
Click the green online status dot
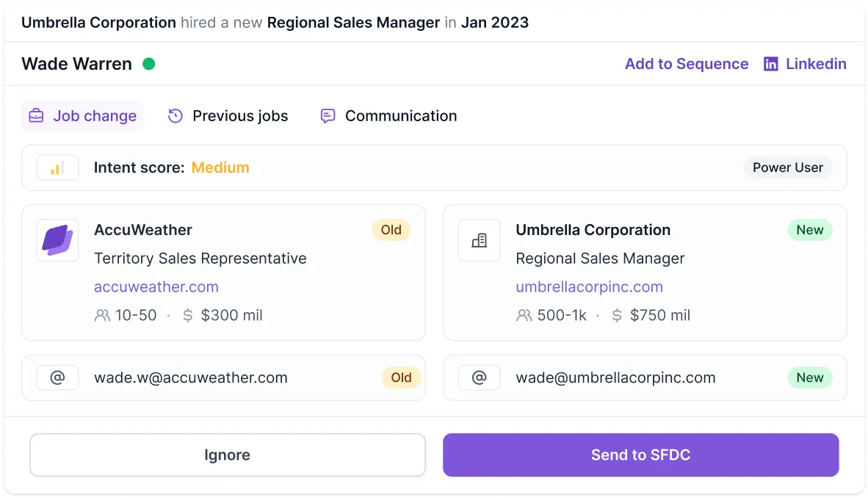[149, 64]
